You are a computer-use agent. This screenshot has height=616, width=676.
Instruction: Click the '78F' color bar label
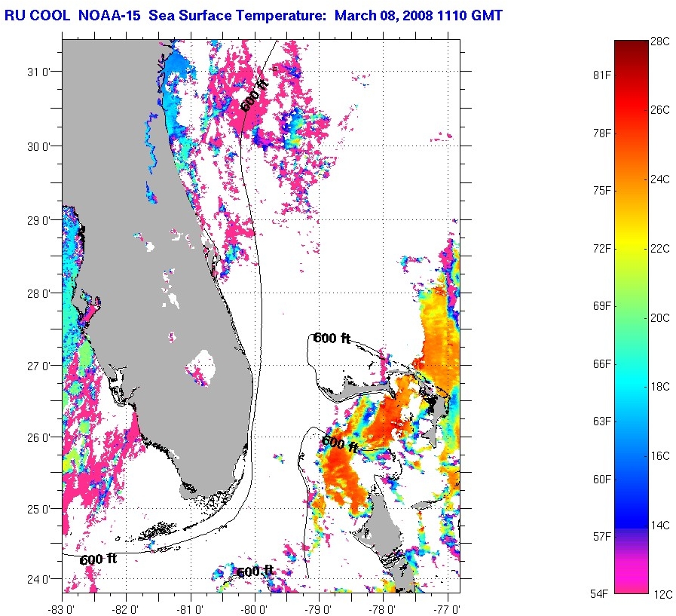[602, 133]
